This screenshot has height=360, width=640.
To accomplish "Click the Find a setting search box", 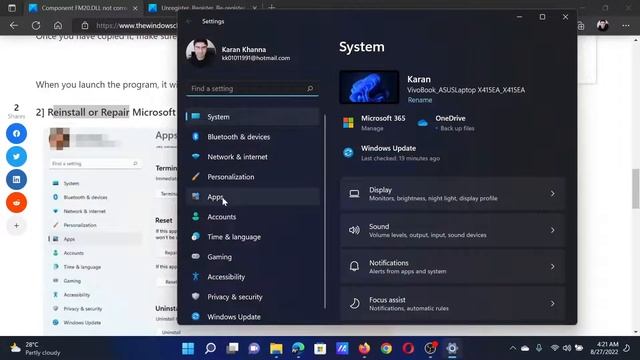I will coord(252,89).
